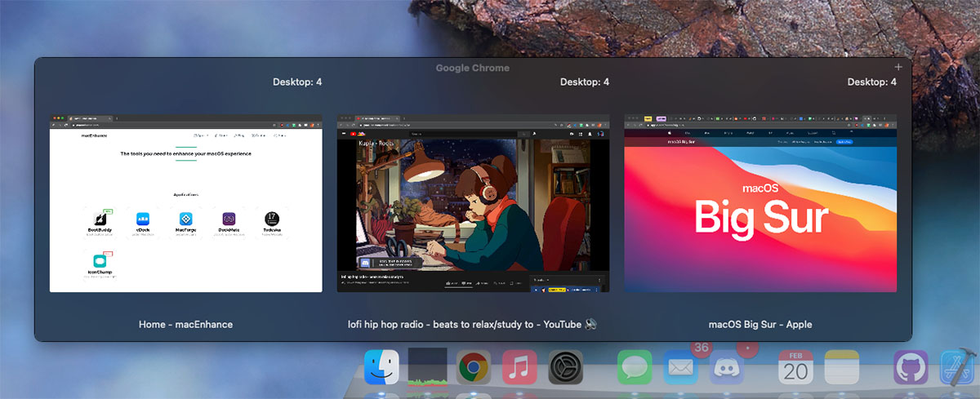Click the 'macOS Big Sur - Apple' title
This screenshot has width=980, height=399.
click(760, 325)
